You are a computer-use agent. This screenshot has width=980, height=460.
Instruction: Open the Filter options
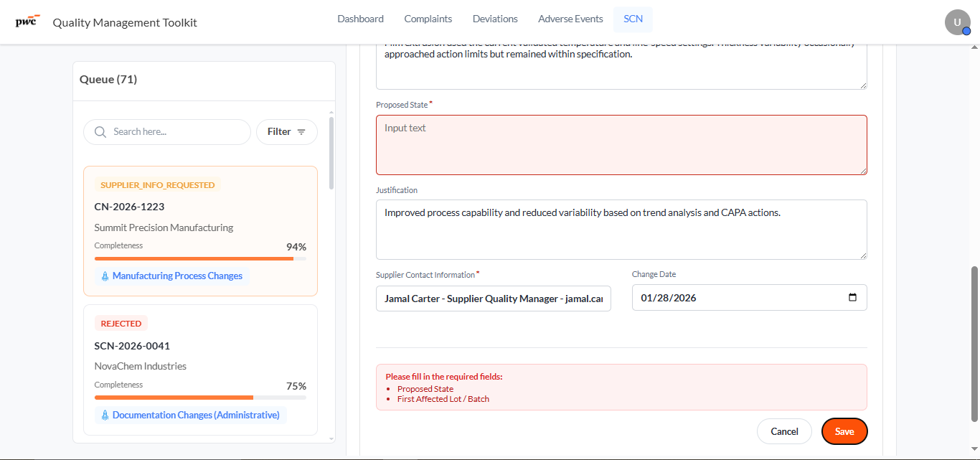pyautogui.click(x=287, y=132)
